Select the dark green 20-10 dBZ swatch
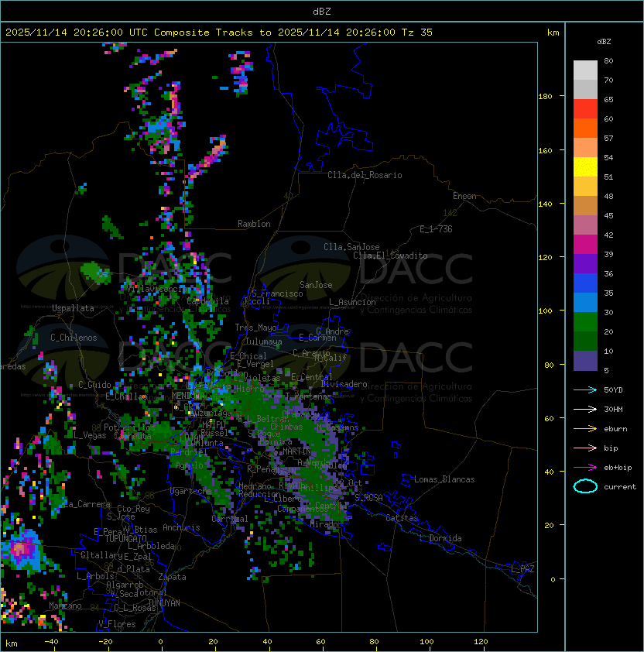644x652 pixels. [585, 341]
